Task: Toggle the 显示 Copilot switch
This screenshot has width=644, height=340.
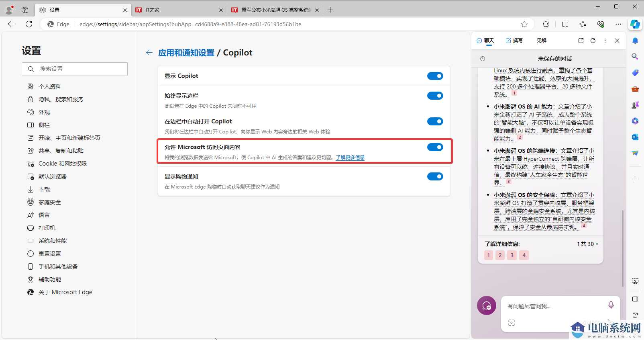Action: tap(435, 76)
